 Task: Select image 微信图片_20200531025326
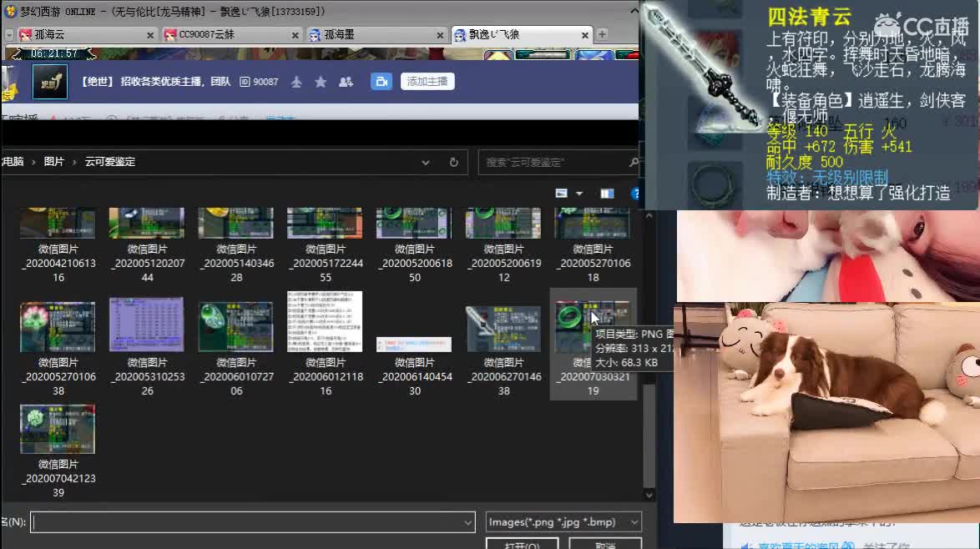[x=147, y=347]
